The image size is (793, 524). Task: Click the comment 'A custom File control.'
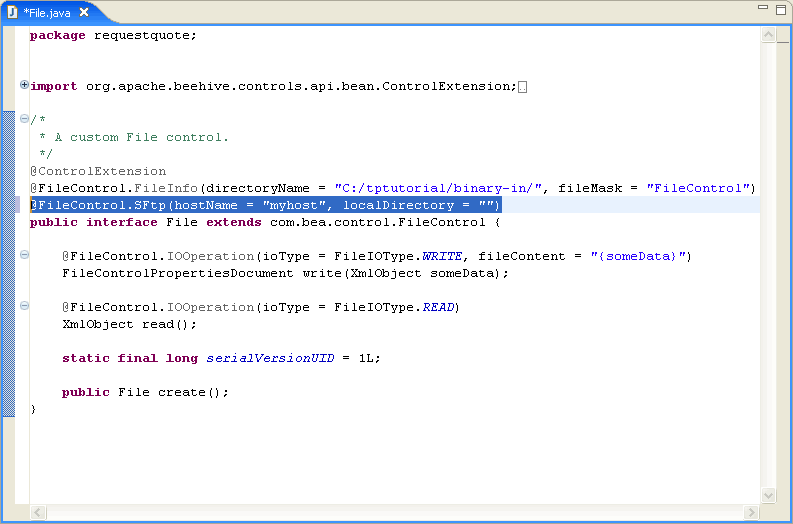click(x=142, y=138)
